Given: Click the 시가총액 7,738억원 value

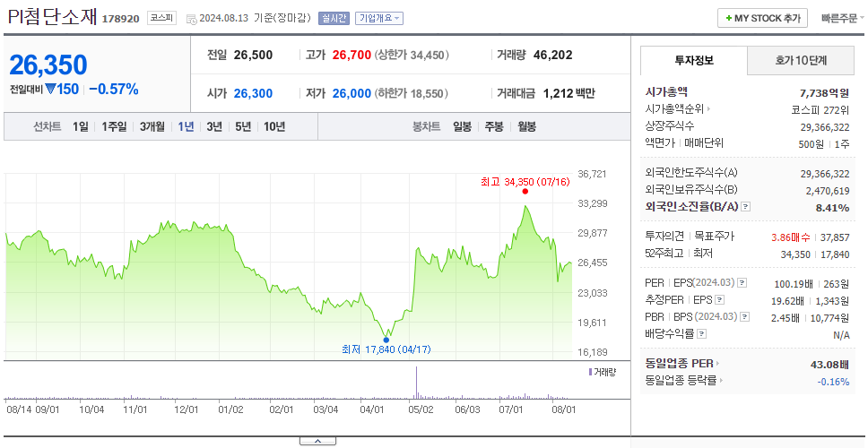Looking at the screenshot, I should 825,93.
